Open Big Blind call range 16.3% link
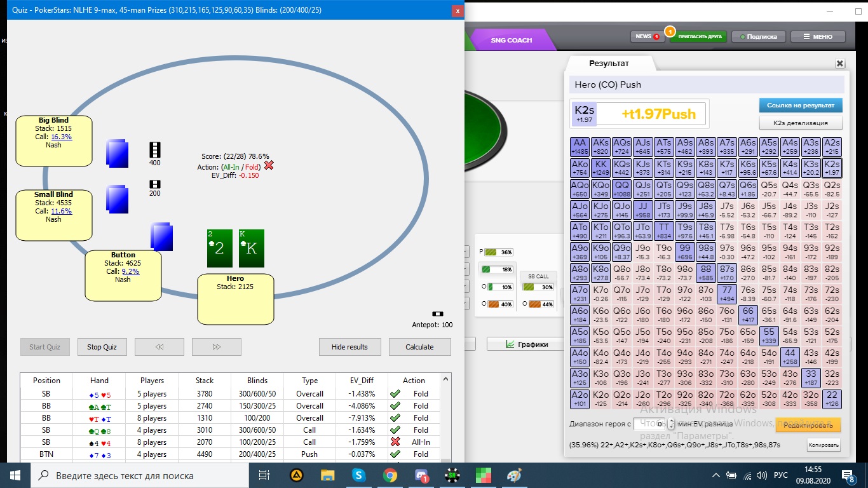868x488 pixels. (x=62, y=137)
